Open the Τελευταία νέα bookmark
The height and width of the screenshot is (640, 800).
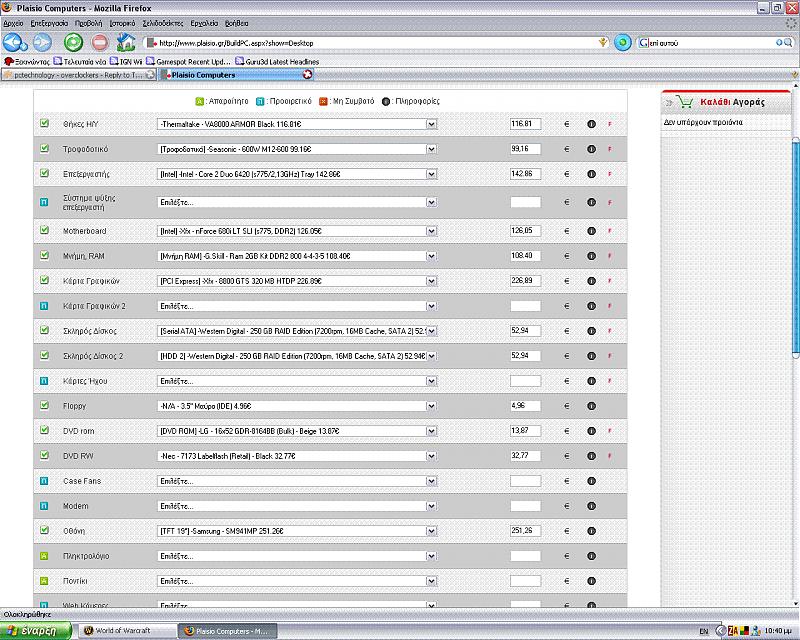pyautogui.click(x=80, y=61)
